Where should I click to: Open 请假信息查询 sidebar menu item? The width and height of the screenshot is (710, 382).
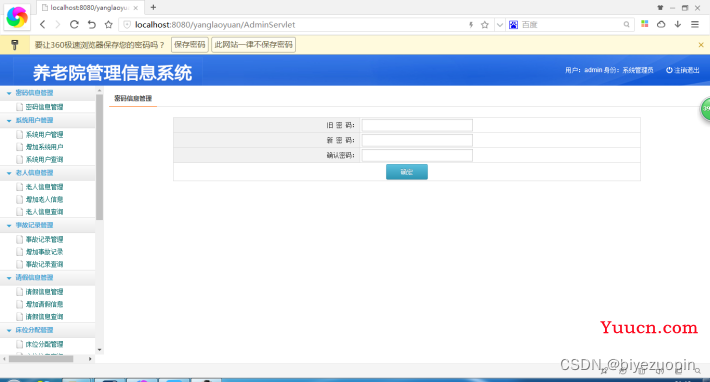click(x=44, y=317)
